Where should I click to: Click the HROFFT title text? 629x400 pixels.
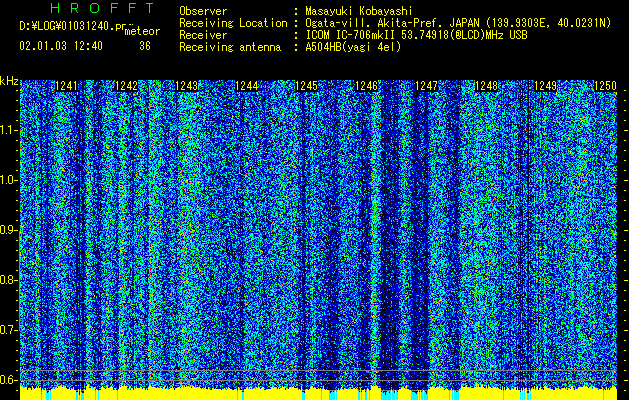(102, 8)
